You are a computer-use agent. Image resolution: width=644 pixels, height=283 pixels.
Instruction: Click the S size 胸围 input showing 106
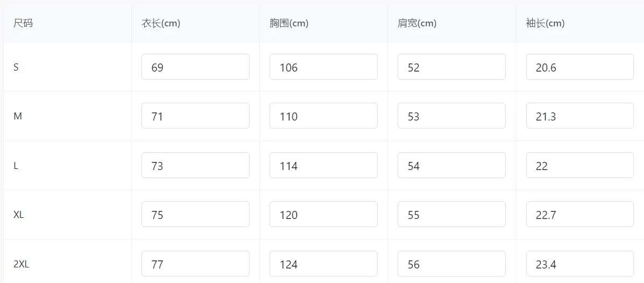click(323, 67)
